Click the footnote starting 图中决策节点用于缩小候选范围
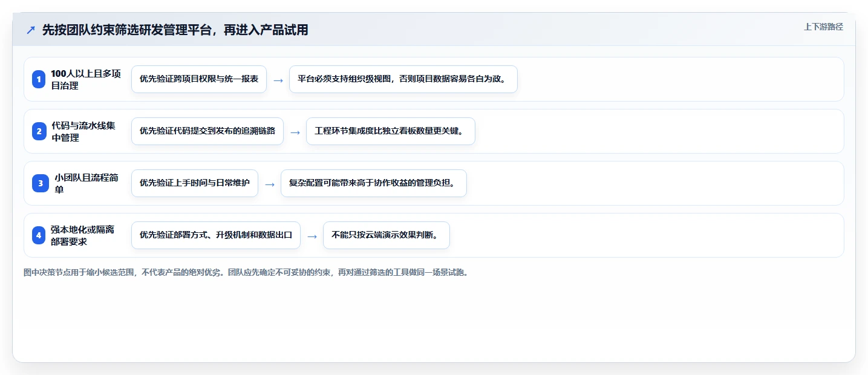 click(246, 272)
